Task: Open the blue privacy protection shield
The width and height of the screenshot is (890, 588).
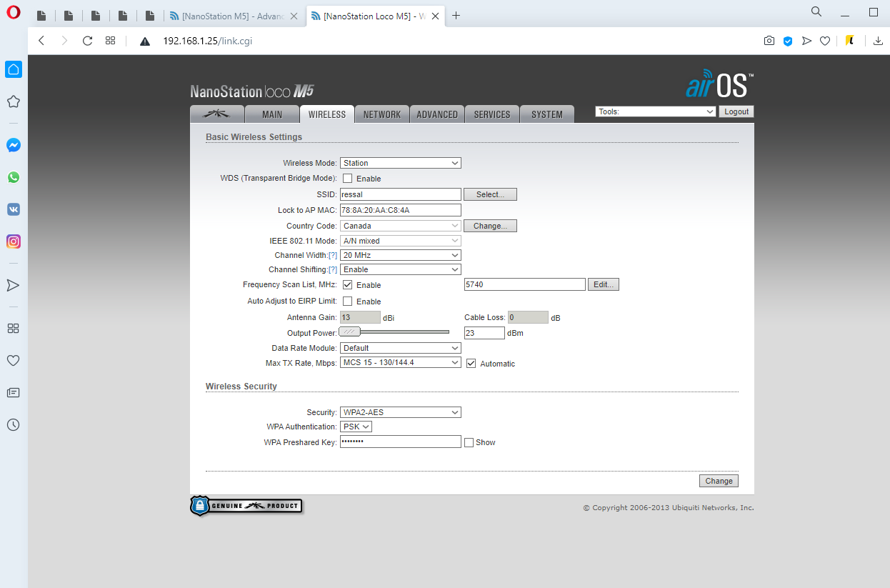Action: click(x=788, y=41)
